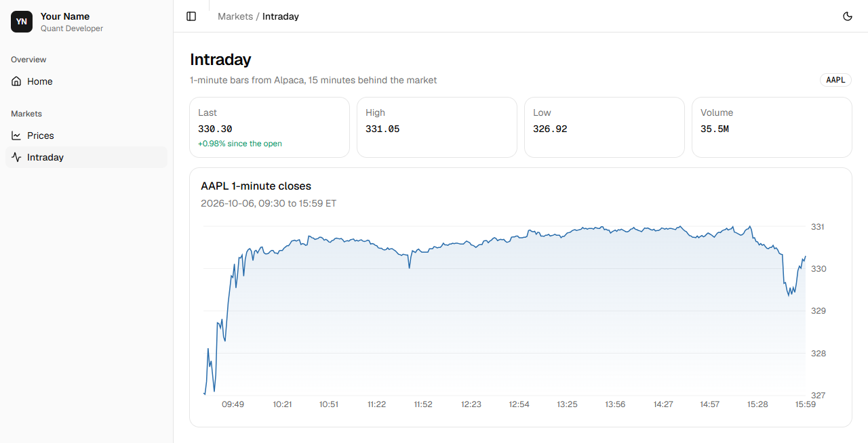Click Markets in the breadcrumb
This screenshot has height=443, width=868.
coord(235,16)
